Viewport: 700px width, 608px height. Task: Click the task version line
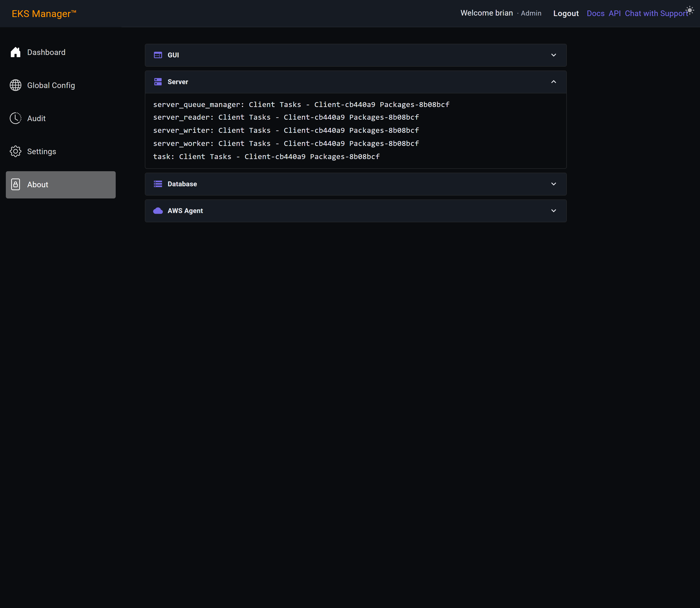pos(266,156)
